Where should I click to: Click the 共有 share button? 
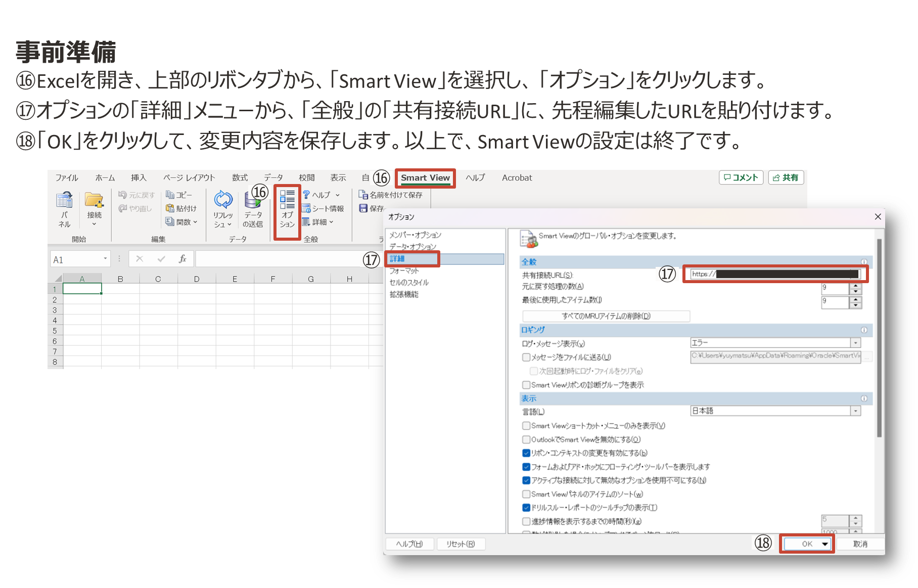(786, 177)
